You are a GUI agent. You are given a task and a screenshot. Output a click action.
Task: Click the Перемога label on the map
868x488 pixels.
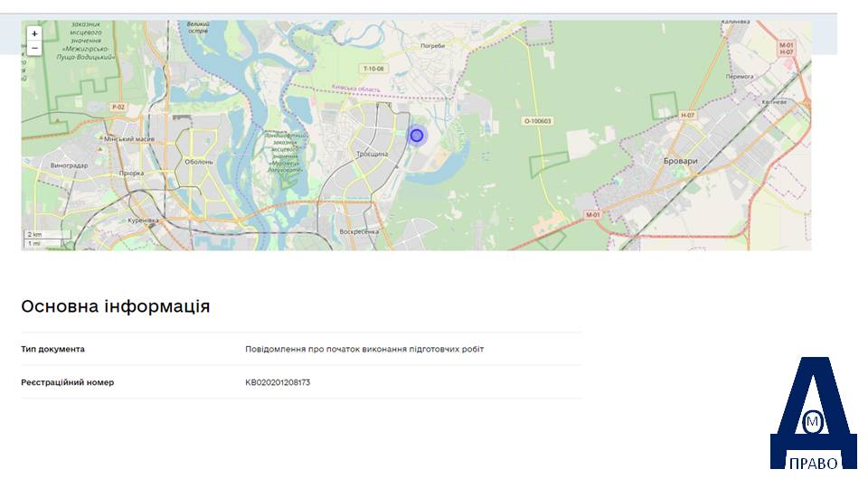click(740, 76)
